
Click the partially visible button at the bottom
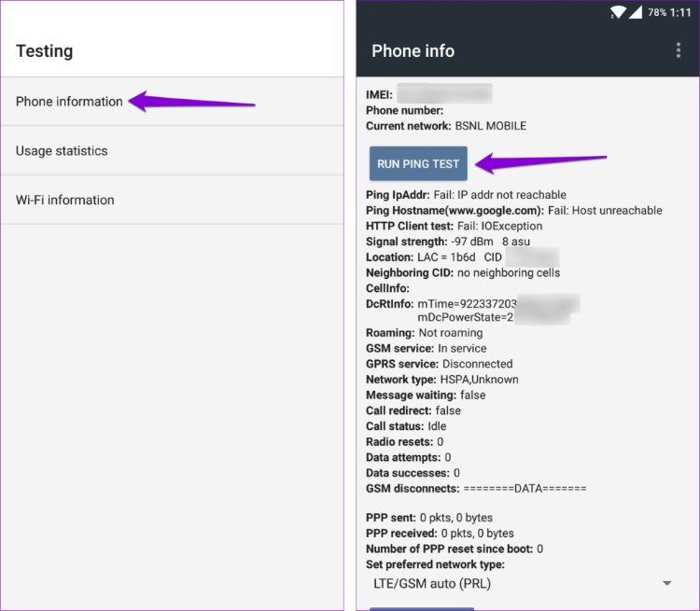point(422,608)
